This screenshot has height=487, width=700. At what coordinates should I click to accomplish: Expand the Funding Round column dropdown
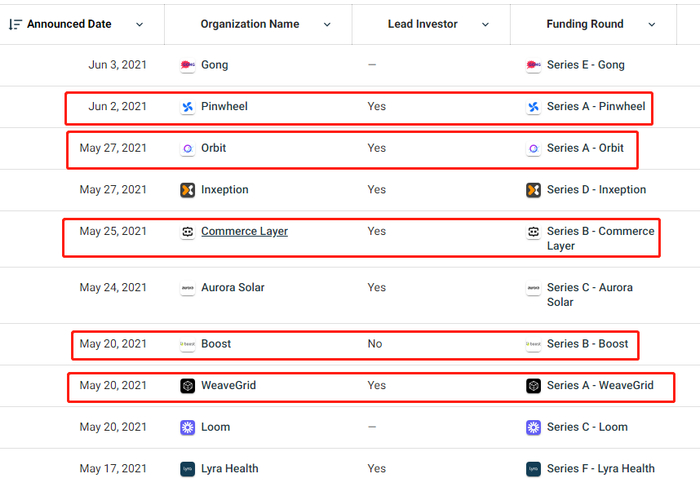652,25
